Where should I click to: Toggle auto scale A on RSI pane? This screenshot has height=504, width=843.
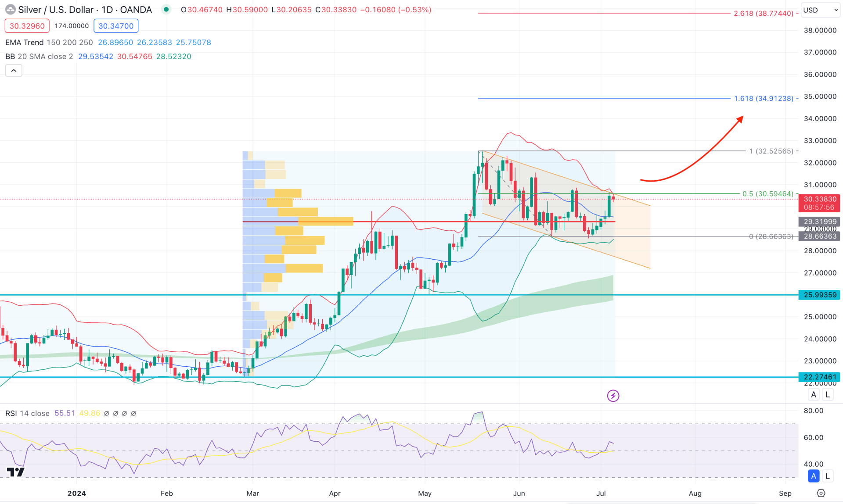point(814,476)
